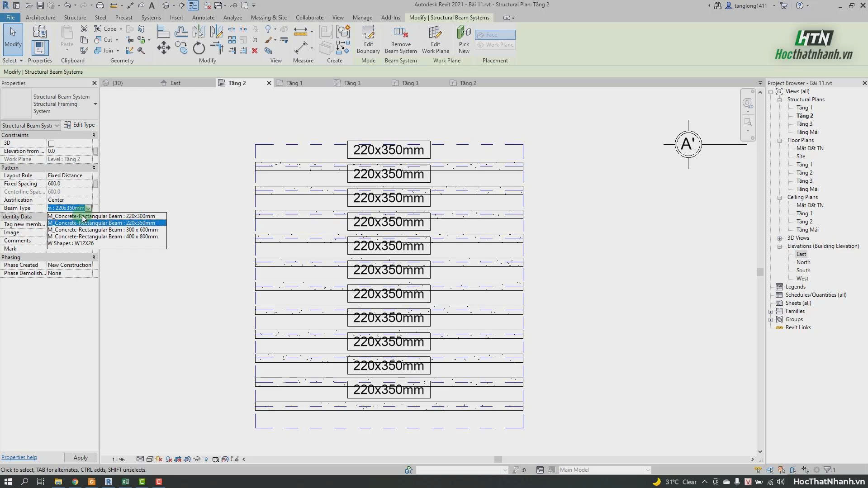Collapse the Pattern properties section

pyautogui.click(x=94, y=168)
